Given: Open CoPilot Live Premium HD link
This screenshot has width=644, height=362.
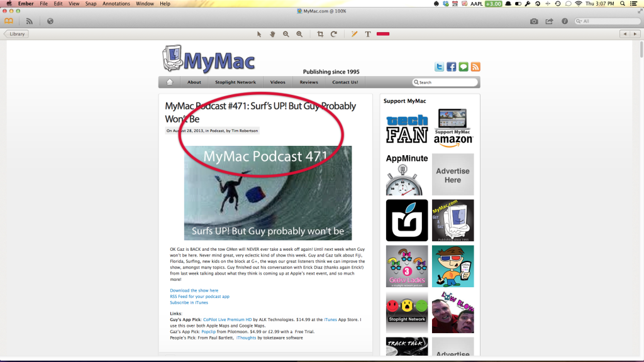Looking at the screenshot, I should (x=227, y=319).
